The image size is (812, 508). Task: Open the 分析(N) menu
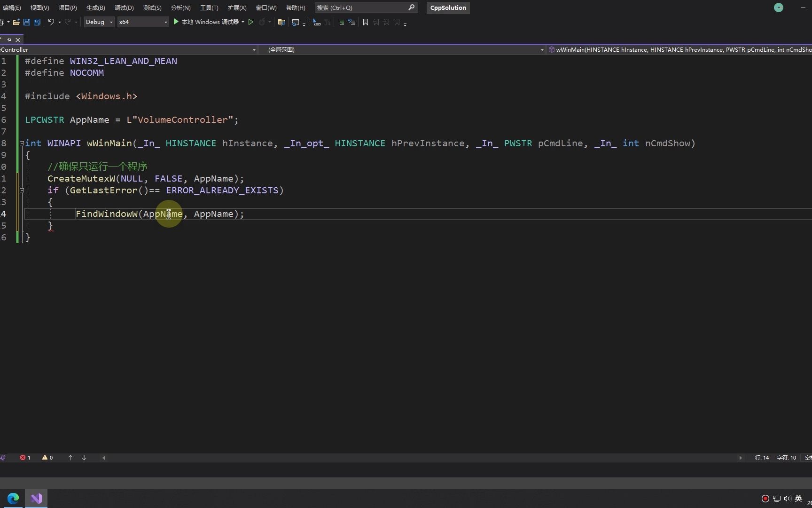coord(180,8)
